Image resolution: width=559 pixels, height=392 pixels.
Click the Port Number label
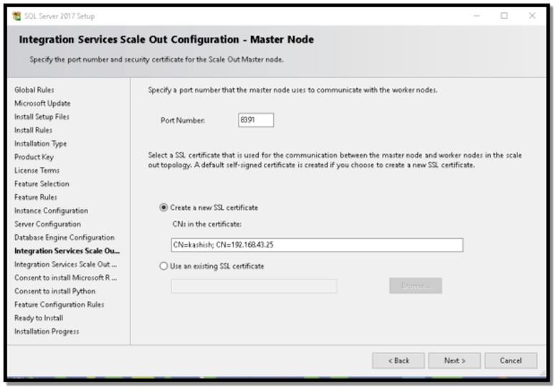[183, 120]
